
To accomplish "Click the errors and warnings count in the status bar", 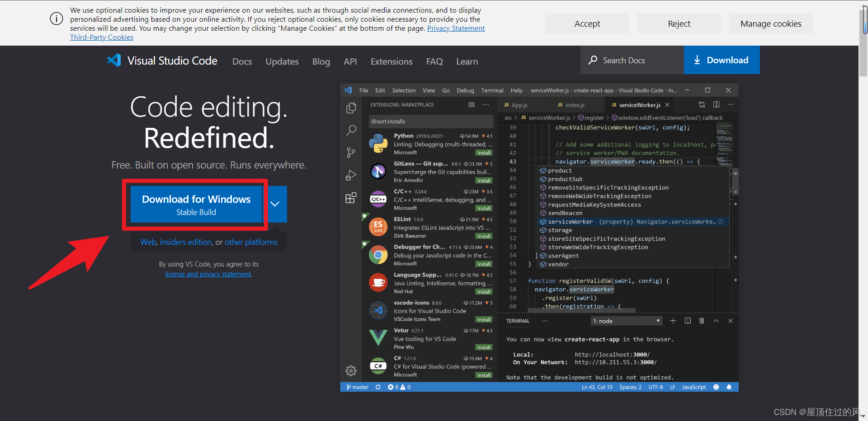I will tap(399, 387).
